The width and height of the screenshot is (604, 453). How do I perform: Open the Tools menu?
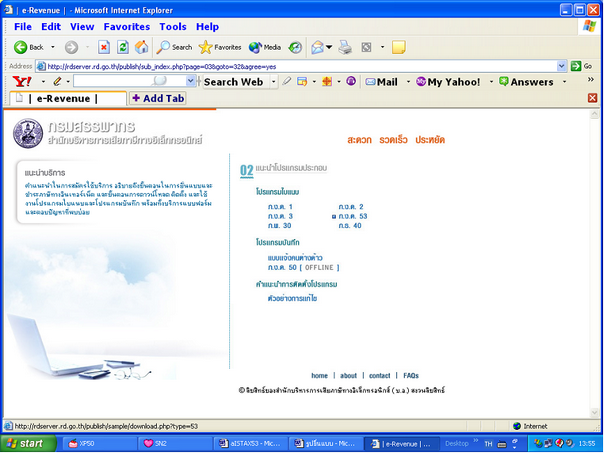pyautogui.click(x=172, y=26)
